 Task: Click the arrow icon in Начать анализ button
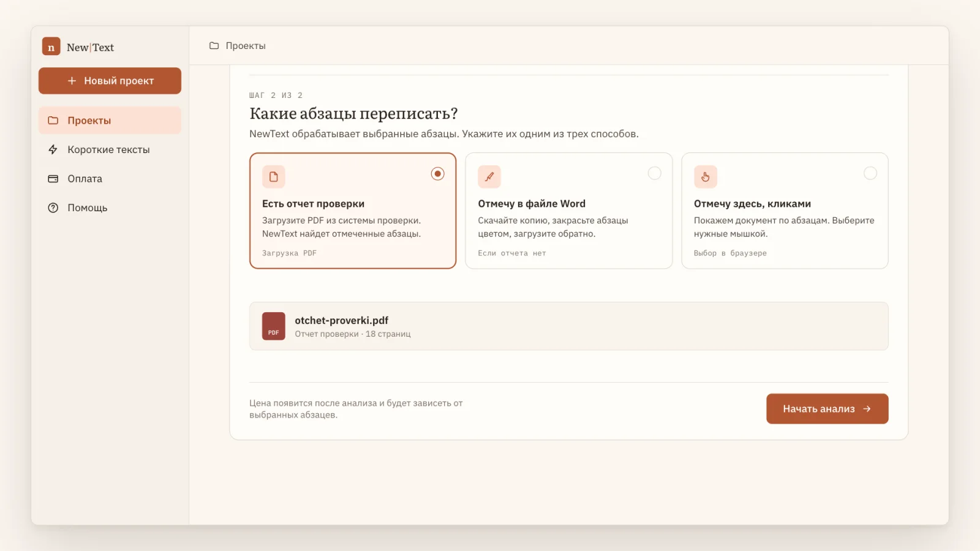(867, 409)
